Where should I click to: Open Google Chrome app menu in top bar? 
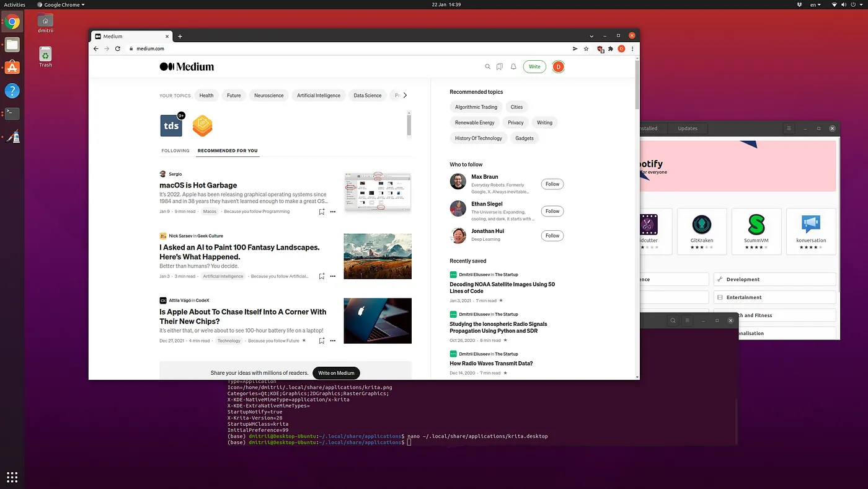[61, 4]
